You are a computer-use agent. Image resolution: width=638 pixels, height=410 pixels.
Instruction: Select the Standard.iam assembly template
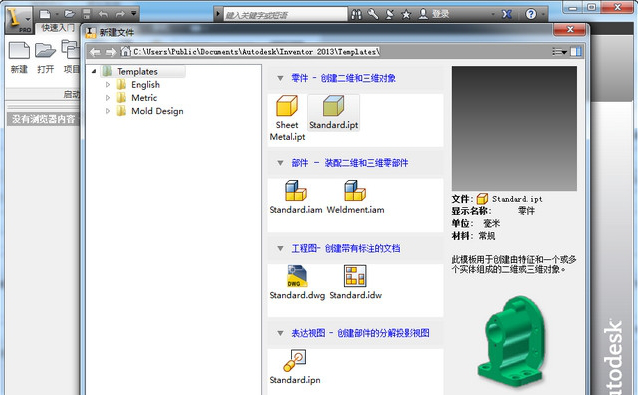[x=296, y=198]
